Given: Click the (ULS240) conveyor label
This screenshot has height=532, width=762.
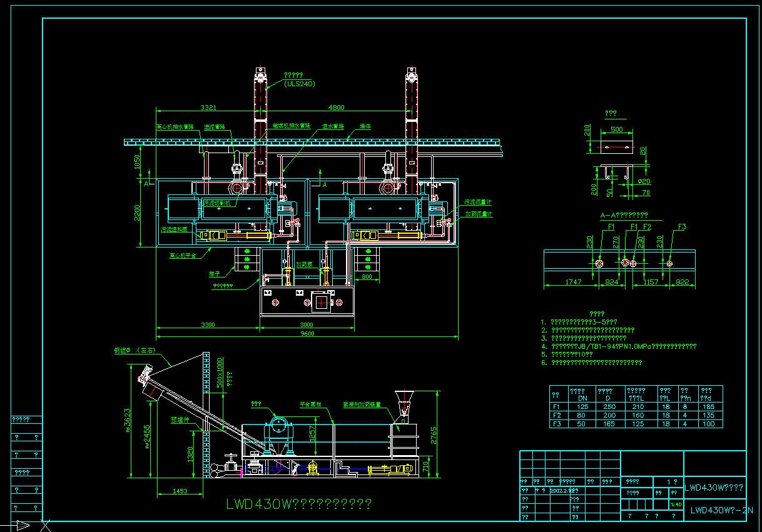Looking at the screenshot, I should pyautogui.click(x=300, y=83).
